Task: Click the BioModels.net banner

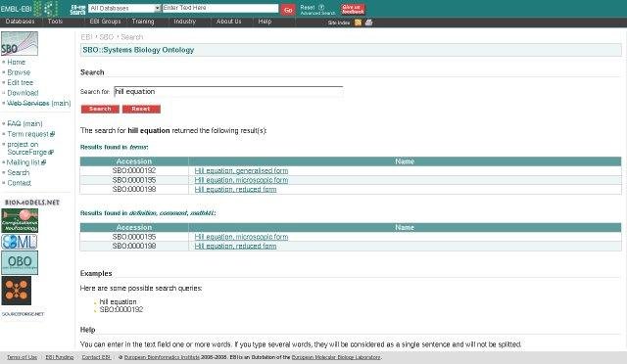Action: click(31, 203)
